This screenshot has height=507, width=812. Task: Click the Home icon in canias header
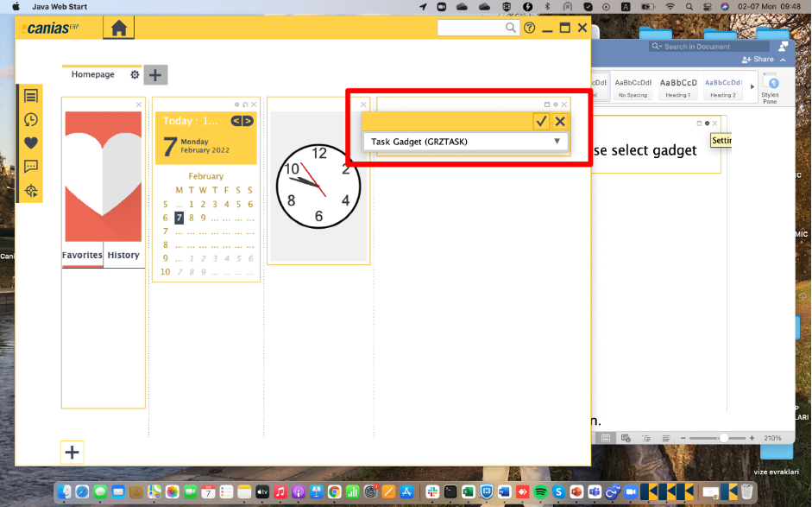pos(119,29)
